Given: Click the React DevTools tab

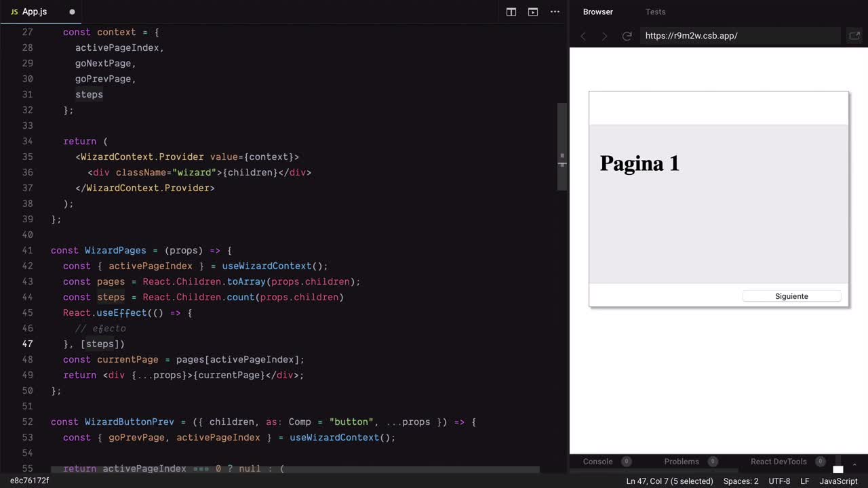Looking at the screenshot, I should pyautogui.click(x=778, y=462).
